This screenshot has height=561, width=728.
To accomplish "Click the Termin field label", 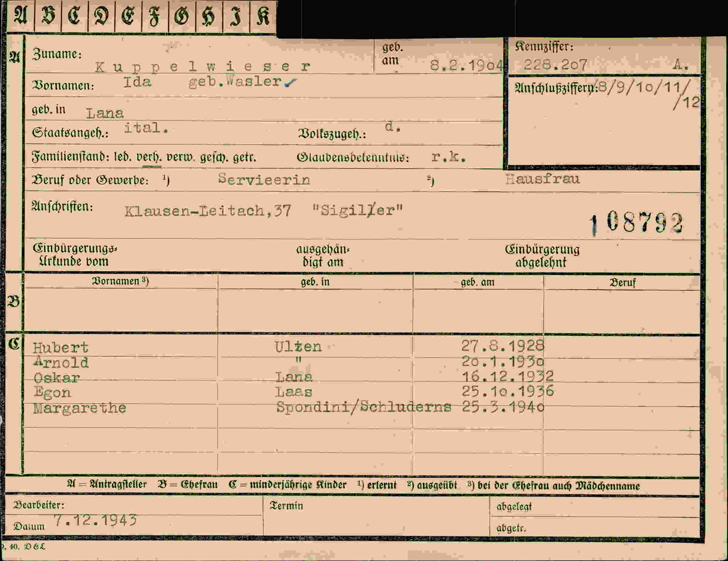I will [286, 506].
